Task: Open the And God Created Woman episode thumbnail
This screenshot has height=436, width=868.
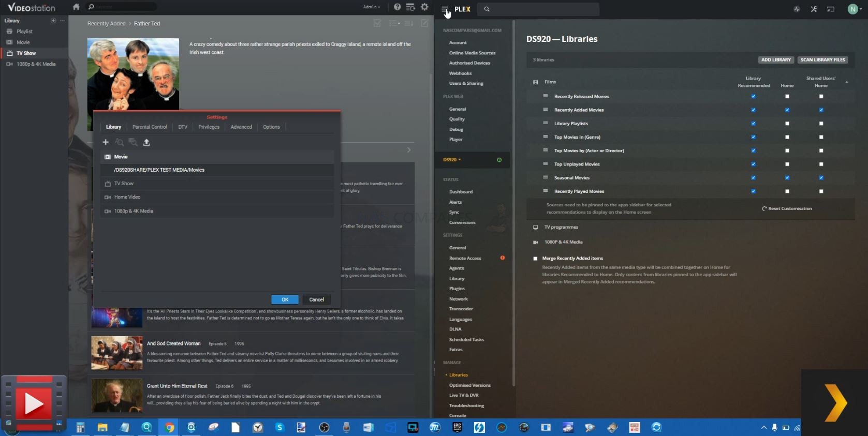Action: 116,353
